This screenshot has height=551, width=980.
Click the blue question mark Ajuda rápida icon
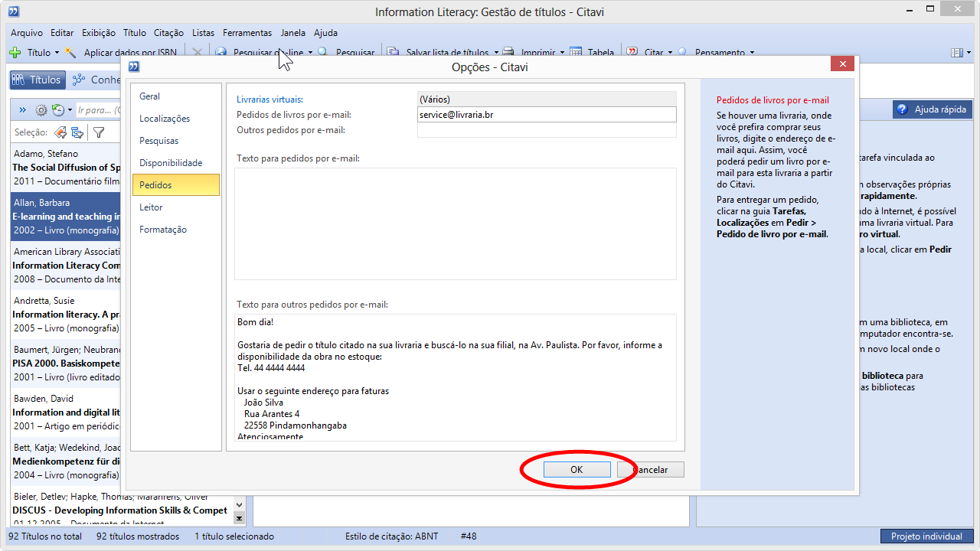pyautogui.click(x=902, y=109)
